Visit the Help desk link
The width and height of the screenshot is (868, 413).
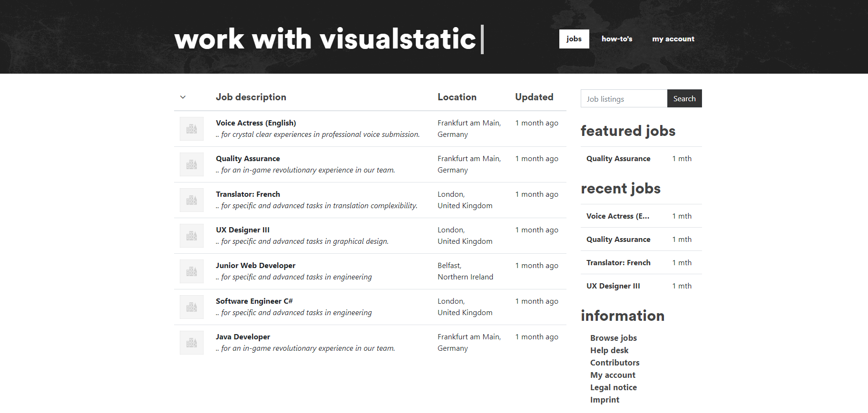coord(609,350)
